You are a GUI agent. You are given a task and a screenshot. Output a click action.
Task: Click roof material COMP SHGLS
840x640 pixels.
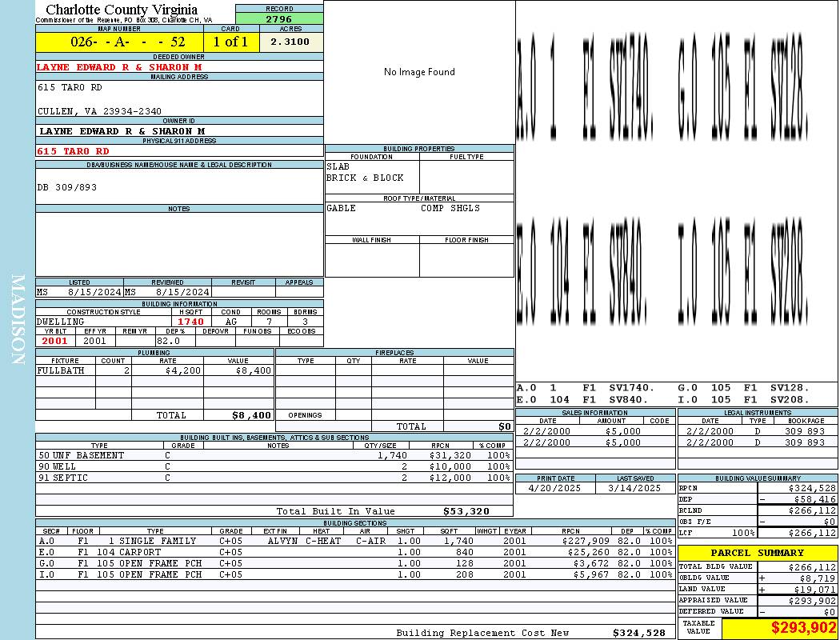click(450, 208)
